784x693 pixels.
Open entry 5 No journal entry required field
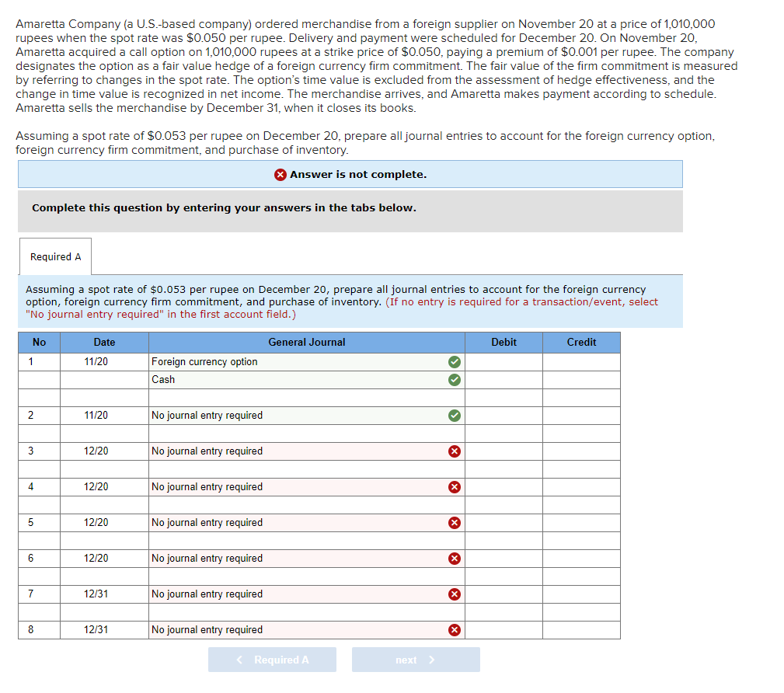click(306, 523)
